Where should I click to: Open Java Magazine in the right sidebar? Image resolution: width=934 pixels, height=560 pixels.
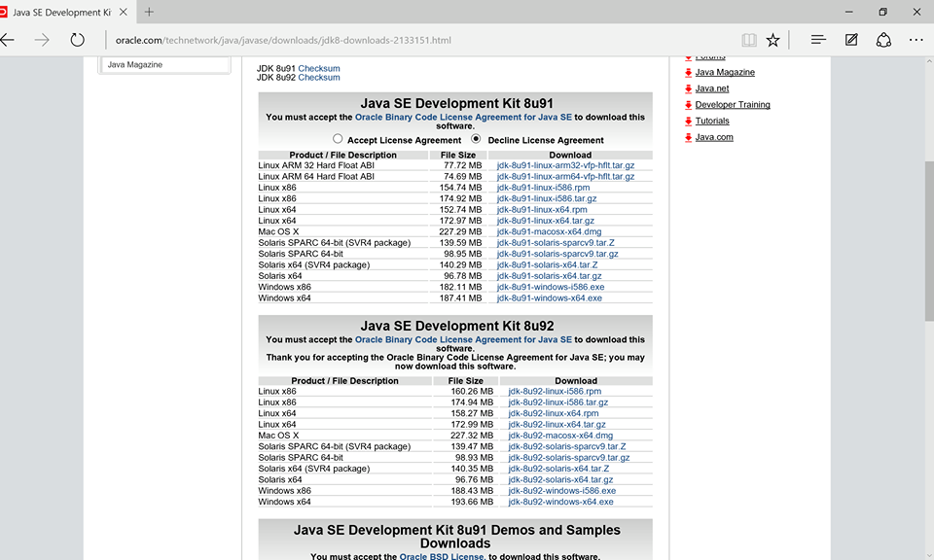(x=724, y=72)
